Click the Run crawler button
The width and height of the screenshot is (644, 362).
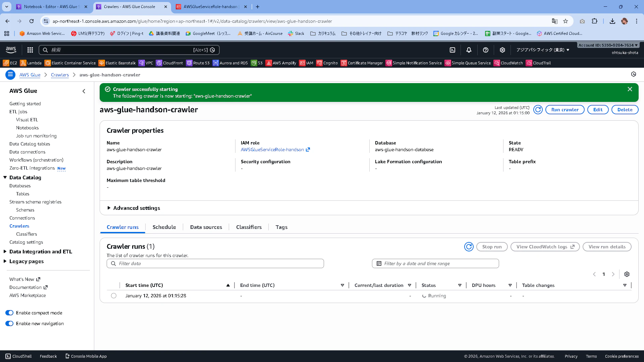(565, 110)
